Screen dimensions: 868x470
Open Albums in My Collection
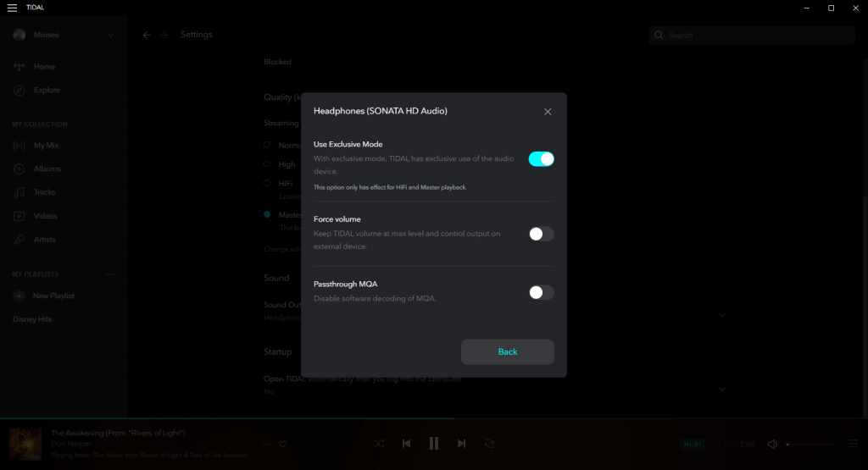click(47, 169)
